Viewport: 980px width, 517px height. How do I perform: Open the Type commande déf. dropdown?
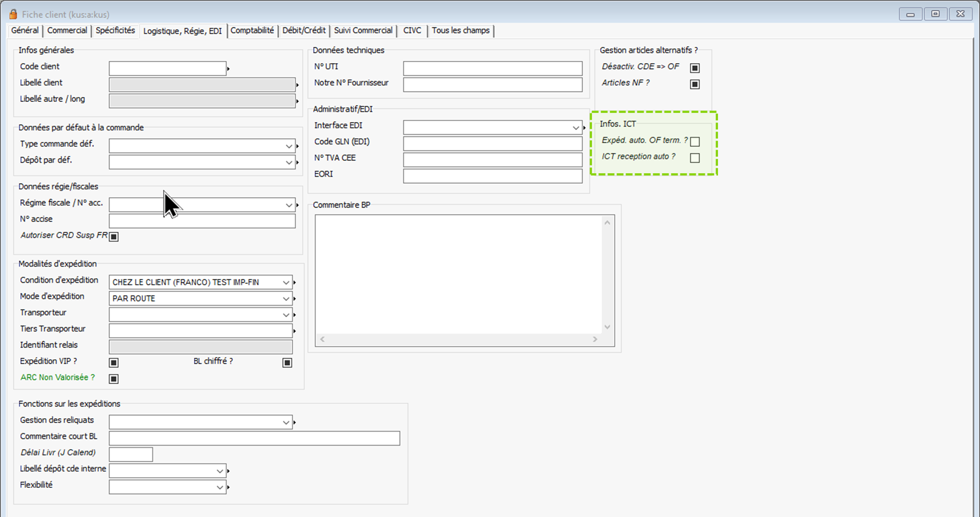[x=288, y=146]
